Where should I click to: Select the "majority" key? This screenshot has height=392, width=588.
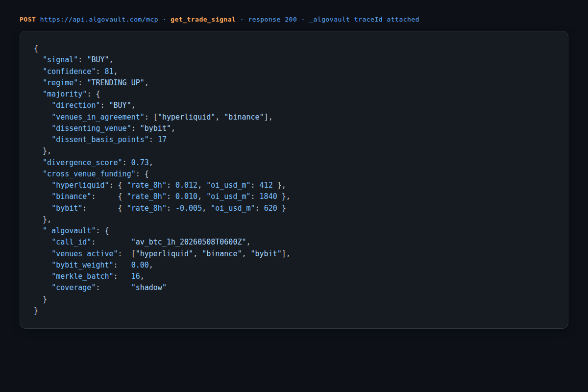point(65,94)
